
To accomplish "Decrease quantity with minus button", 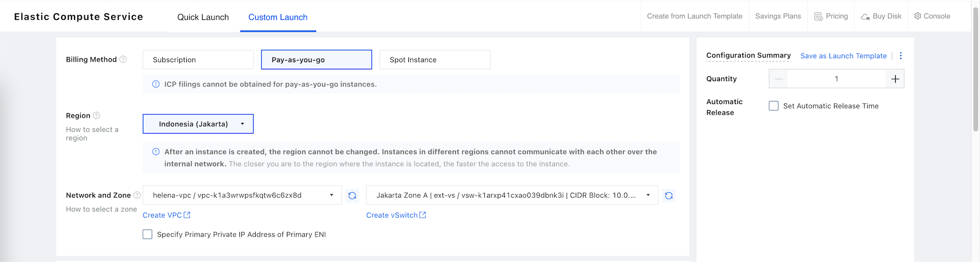I will click(778, 79).
